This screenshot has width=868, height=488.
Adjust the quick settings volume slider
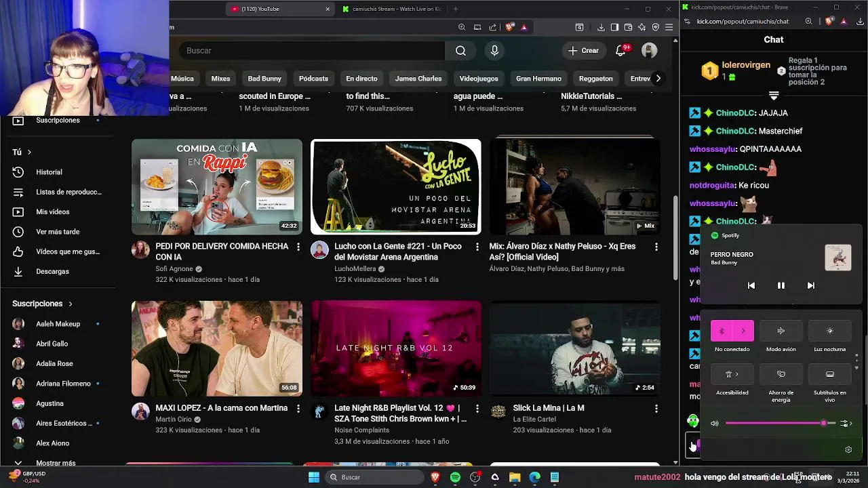(781, 424)
